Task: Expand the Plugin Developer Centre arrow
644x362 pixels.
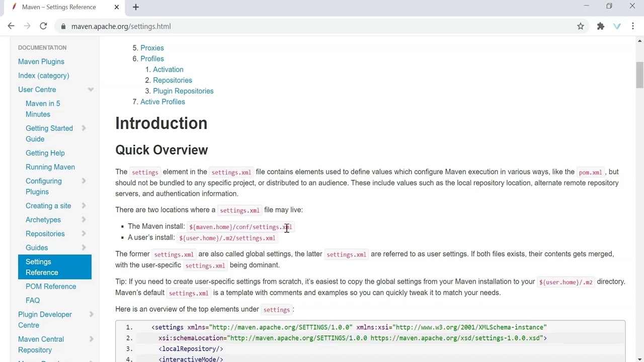Action: pos(91,314)
